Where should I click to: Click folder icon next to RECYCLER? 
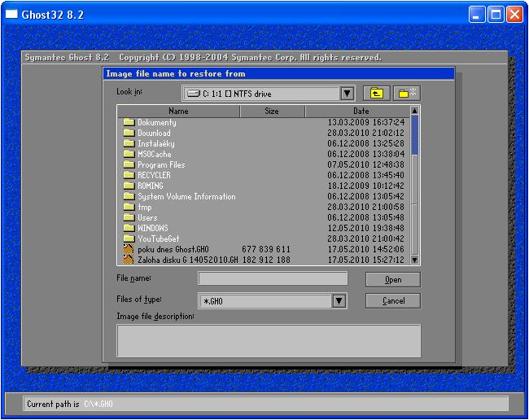129,175
